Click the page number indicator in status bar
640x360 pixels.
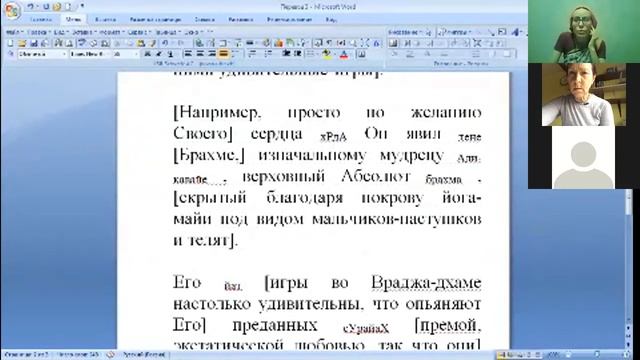click(x=26, y=355)
